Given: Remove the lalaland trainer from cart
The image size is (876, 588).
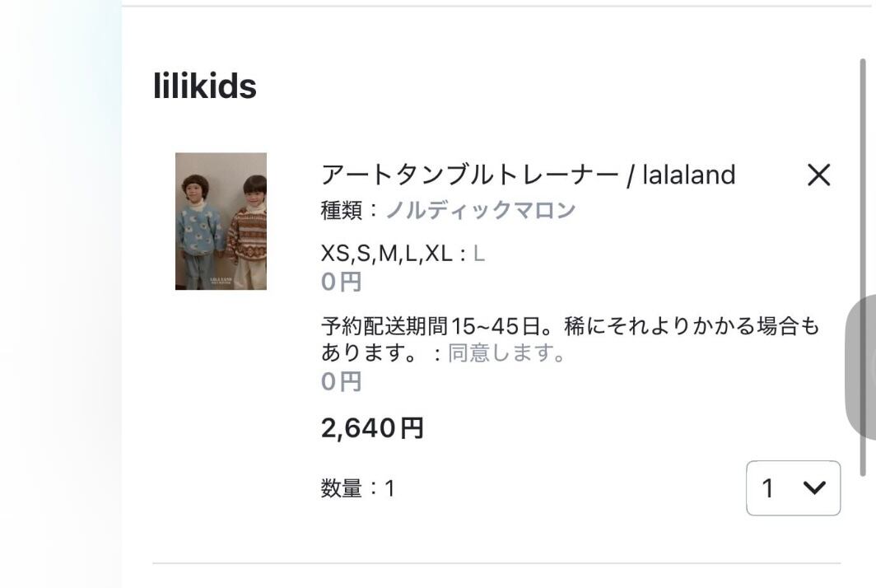Looking at the screenshot, I should pyautogui.click(x=818, y=175).
